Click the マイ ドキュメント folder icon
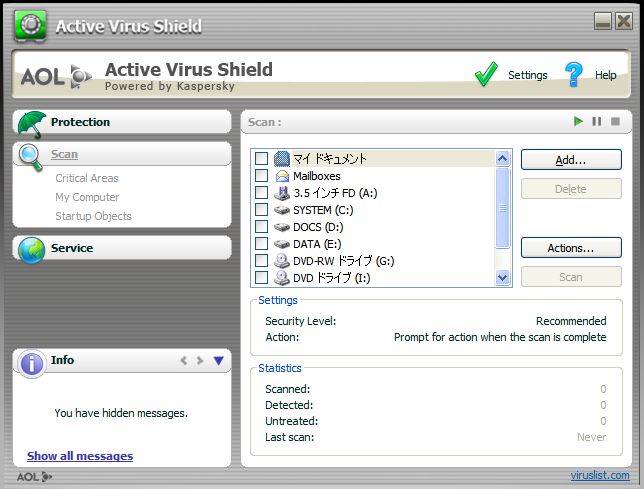The height and width of the screenshot is (489, 644). click(282, 158)
